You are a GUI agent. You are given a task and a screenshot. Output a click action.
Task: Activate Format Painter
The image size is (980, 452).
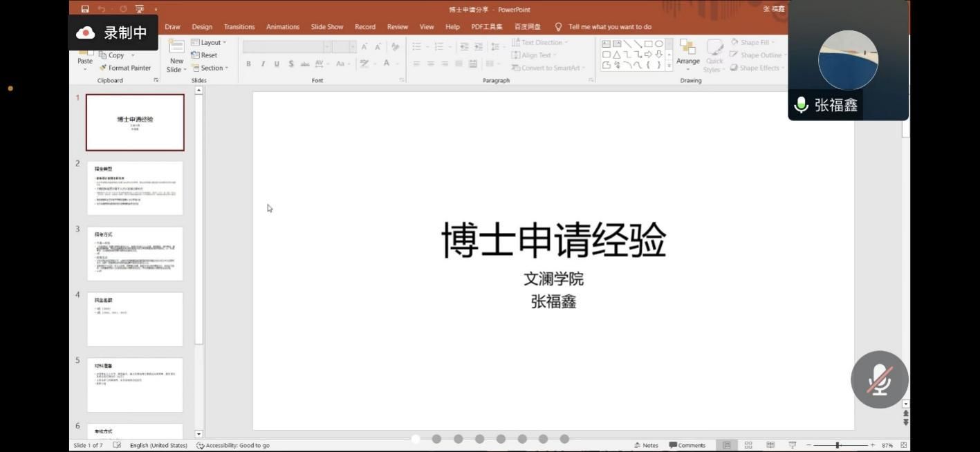coord(124,68)
